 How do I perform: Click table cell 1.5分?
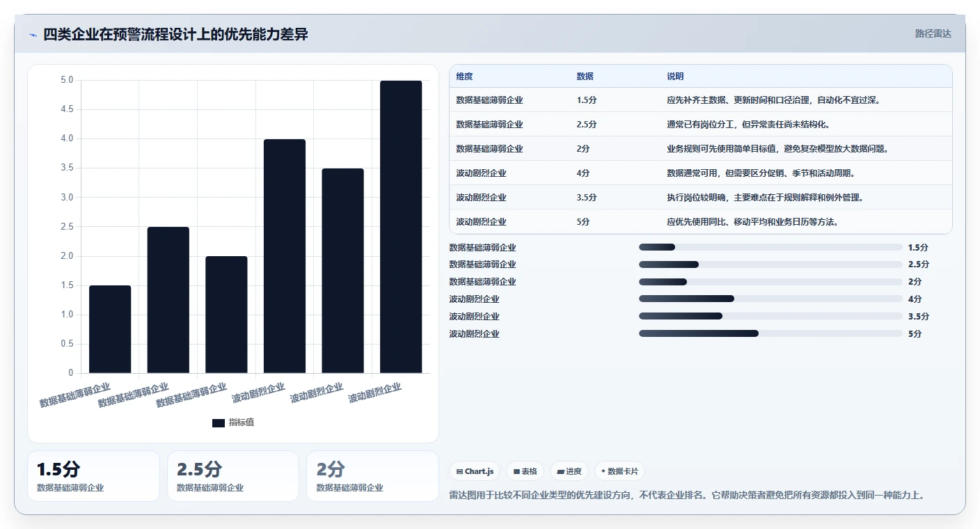coord(587,100)
